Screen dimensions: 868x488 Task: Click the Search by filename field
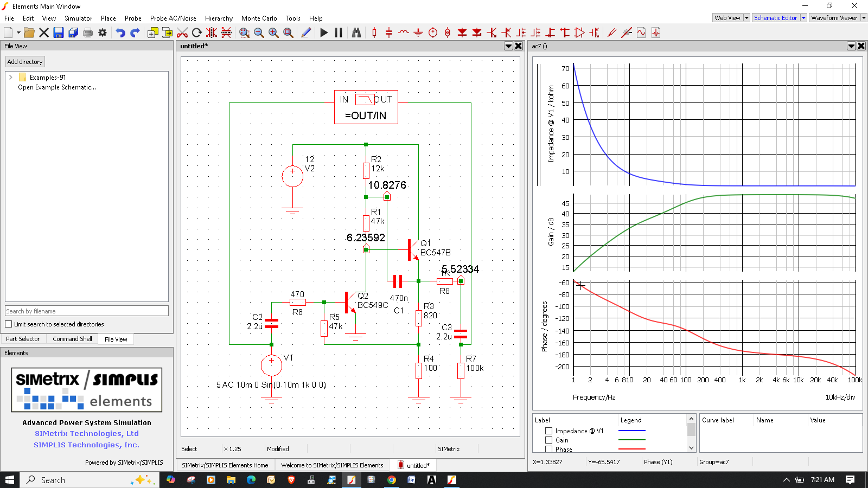click(87, 311)
